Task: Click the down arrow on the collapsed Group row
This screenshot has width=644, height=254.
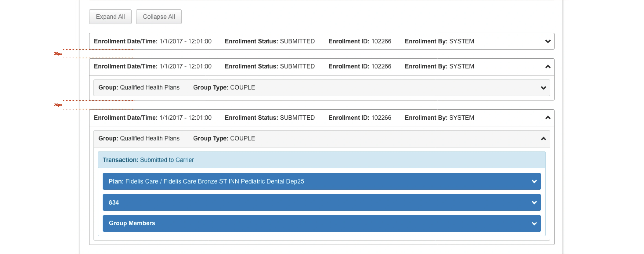Action: point(543,88)
